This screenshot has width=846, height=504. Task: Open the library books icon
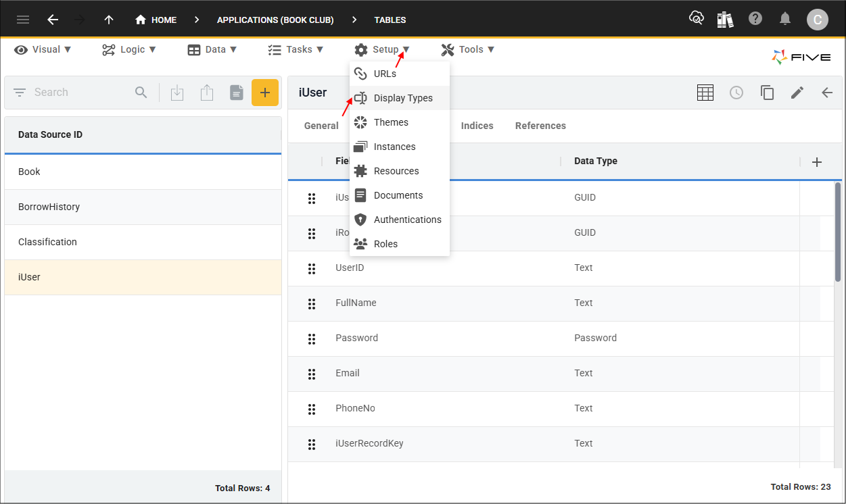(726, 19)
